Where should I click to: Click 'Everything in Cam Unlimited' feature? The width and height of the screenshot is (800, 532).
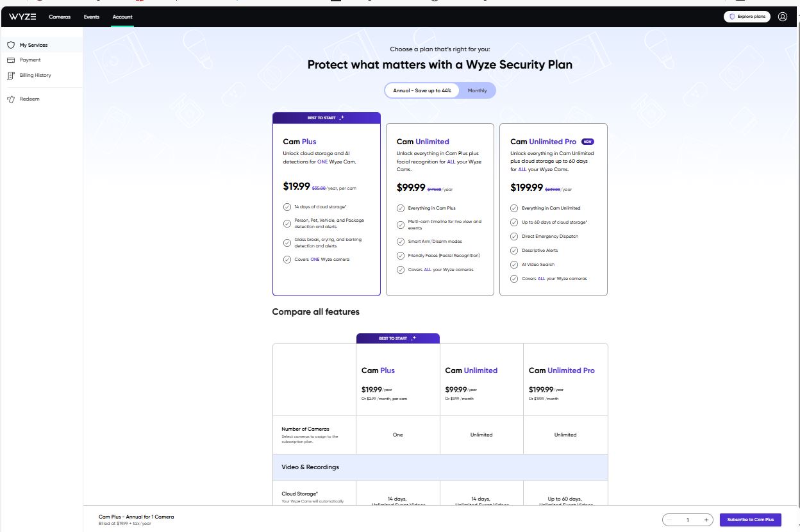click(551, 208)
